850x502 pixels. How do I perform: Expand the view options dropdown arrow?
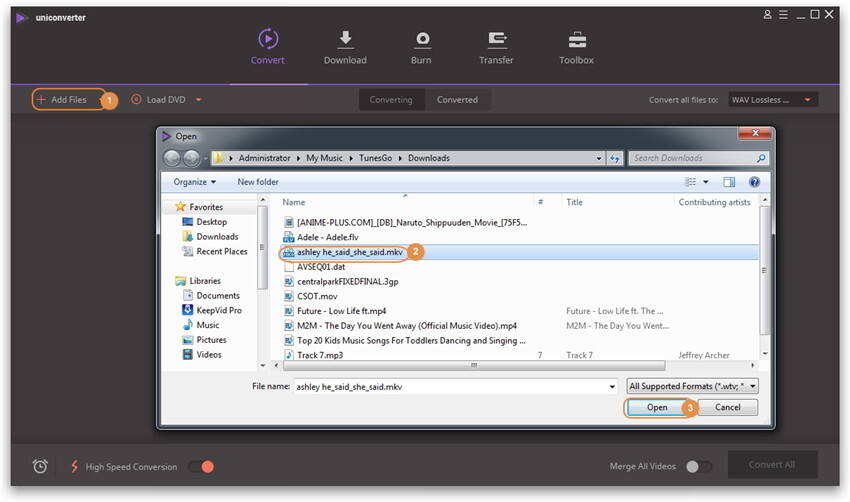click(706, 182)
